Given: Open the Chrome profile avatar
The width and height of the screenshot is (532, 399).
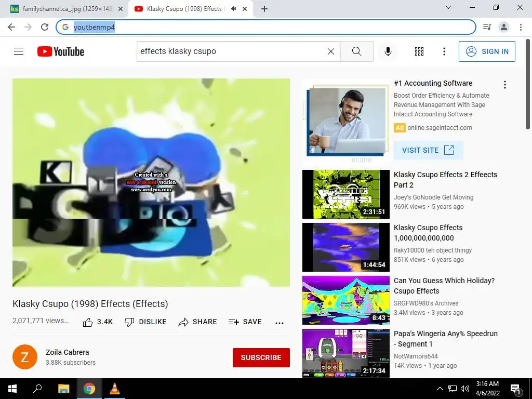Looking at the screenshot, I should pos(504,27).
